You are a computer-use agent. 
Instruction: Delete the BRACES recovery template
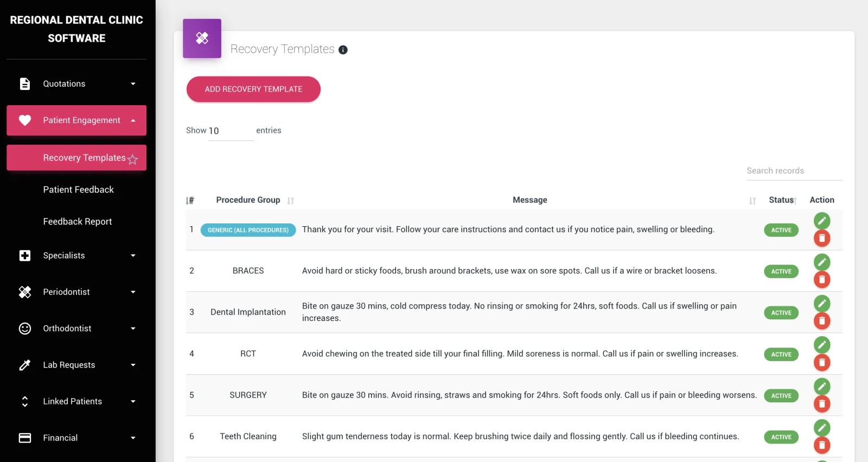(x=822, y=280)
